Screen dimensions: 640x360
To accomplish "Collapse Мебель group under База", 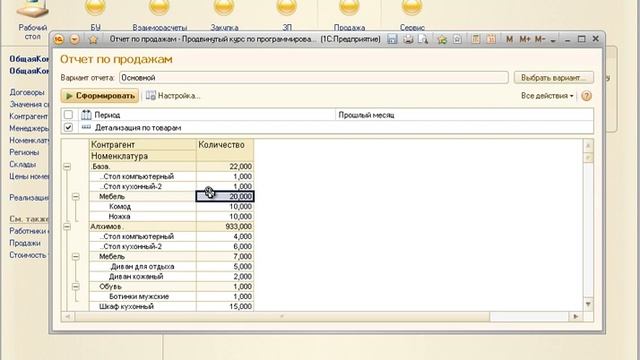I will click(x=76, y=197).
